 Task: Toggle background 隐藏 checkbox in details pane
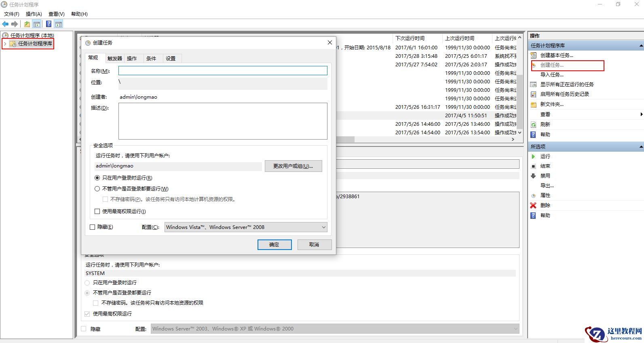(x=84, y=329)
